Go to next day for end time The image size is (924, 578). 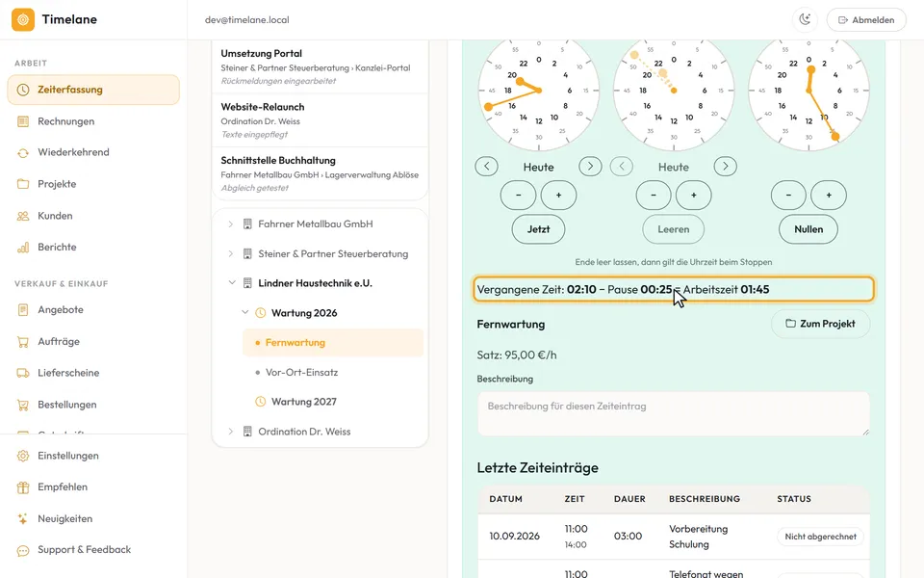click(726, 167)
